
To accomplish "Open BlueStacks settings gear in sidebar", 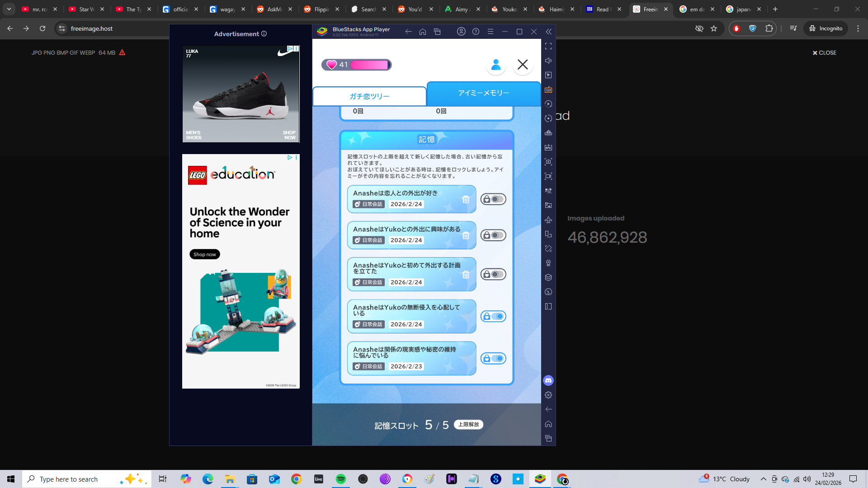I will coord(548,395).
